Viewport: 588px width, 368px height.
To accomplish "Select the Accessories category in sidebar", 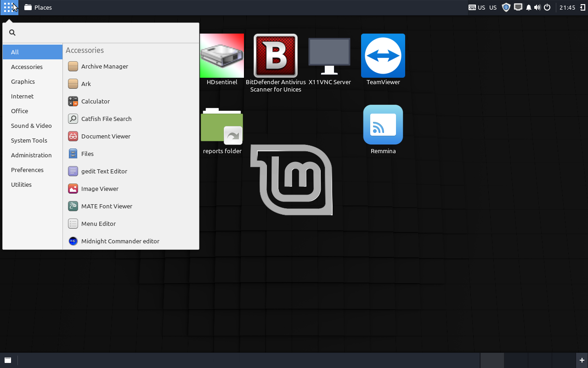I will click(x=33, y=67).
